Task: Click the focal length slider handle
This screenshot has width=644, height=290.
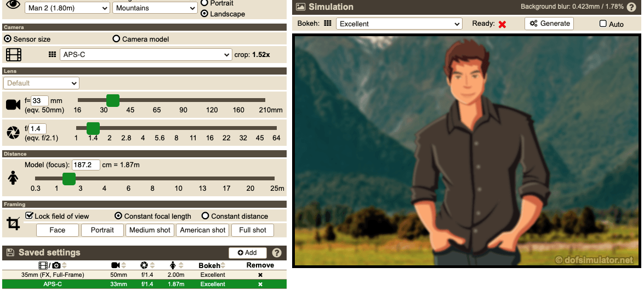Action: click(x=113, y=100)
